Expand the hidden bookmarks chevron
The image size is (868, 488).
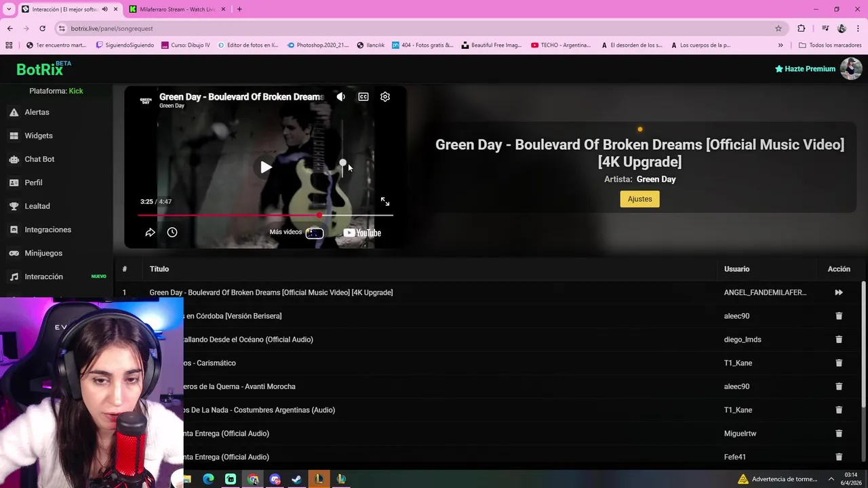781,45
